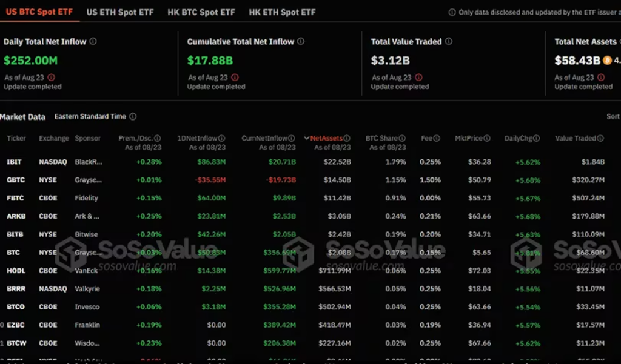Open info icon next to 1DNetInflow header
The height and width of the screenshot is (364, 621).
(x=222, y=138)
